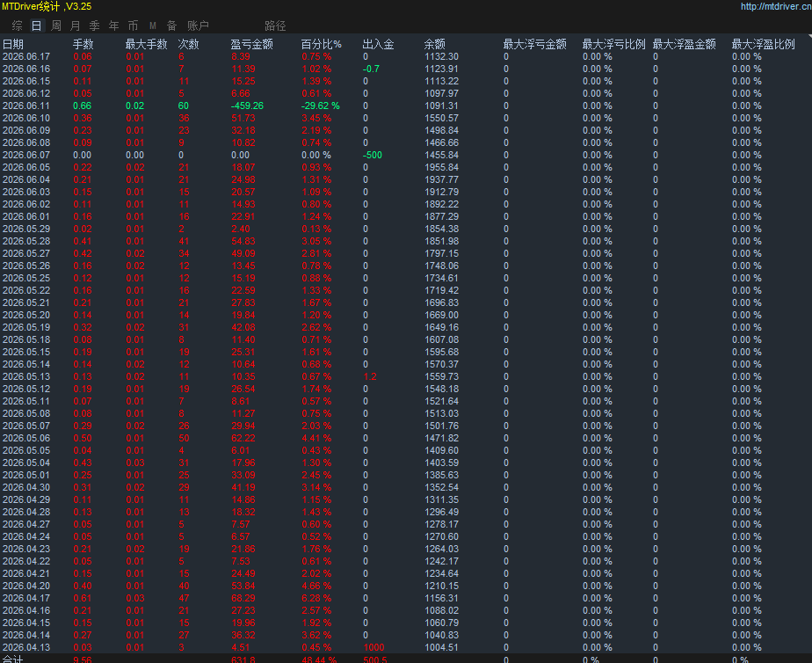
Task: Click the 1004.51 balance cell
Action: (x=442, y=647)
